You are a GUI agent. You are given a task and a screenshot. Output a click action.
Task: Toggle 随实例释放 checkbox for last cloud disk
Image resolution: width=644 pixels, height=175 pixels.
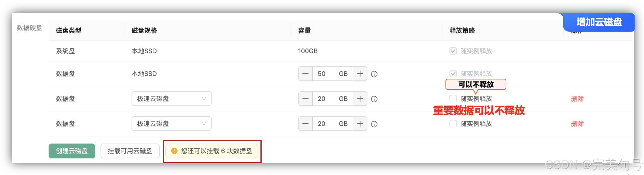click(453, 124)
